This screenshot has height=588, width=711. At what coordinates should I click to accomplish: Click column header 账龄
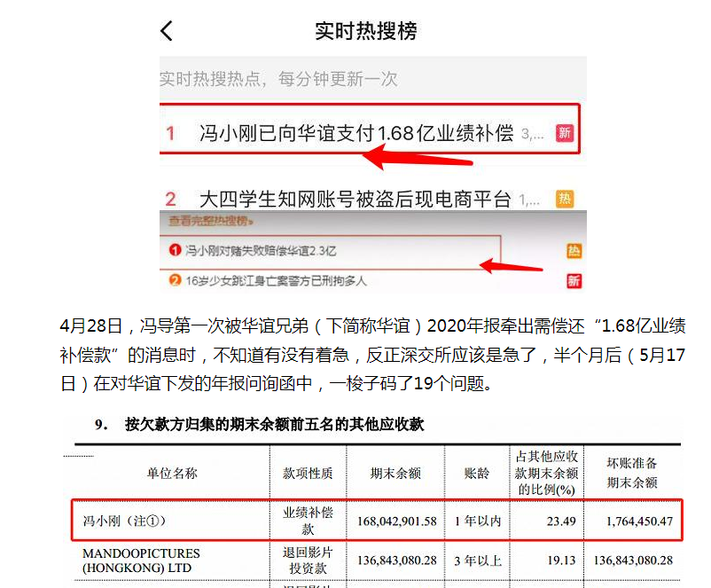click(477, 474)
